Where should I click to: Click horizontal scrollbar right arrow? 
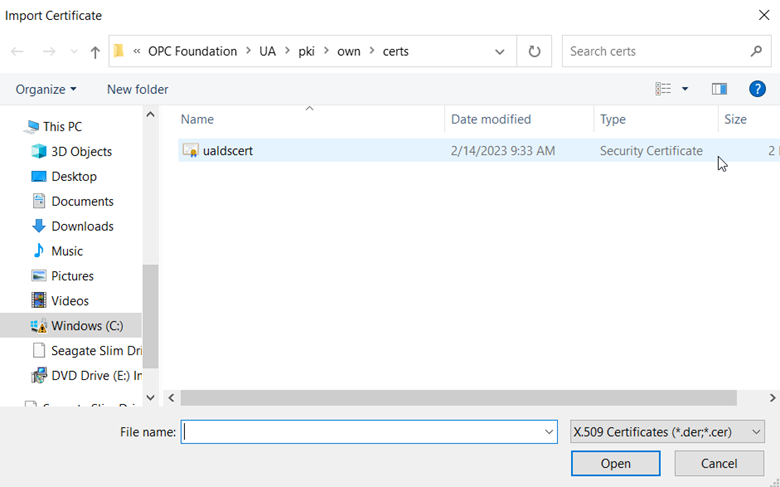click(772, 398)
